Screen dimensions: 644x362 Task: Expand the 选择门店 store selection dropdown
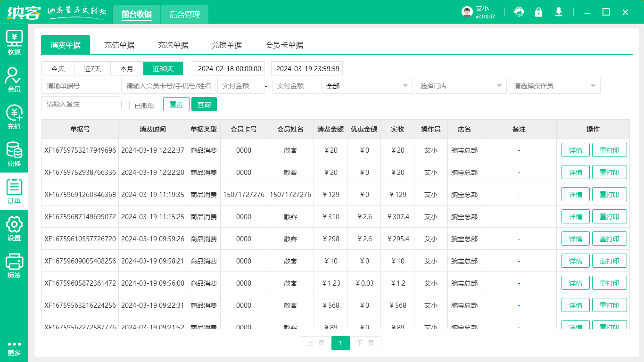pyautogui.click(x=460, y=86)
